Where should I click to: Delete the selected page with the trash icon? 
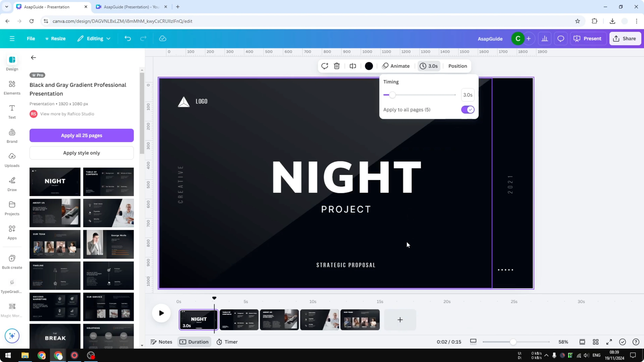tap(337, 66)
